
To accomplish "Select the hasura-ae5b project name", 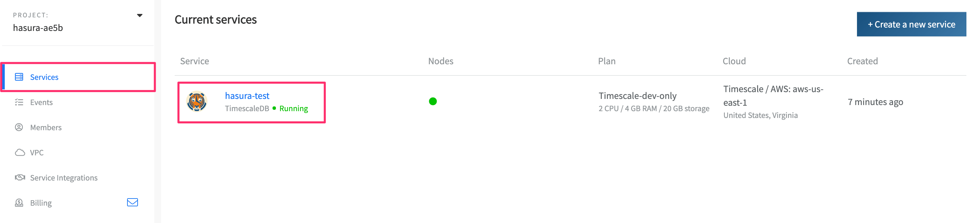I will (38, 28).
